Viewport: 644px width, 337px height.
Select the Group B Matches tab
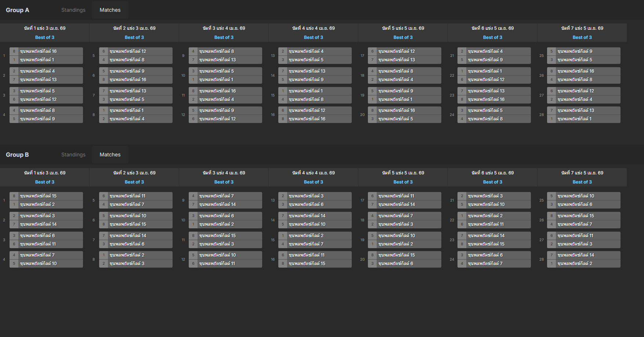[110, 155]
